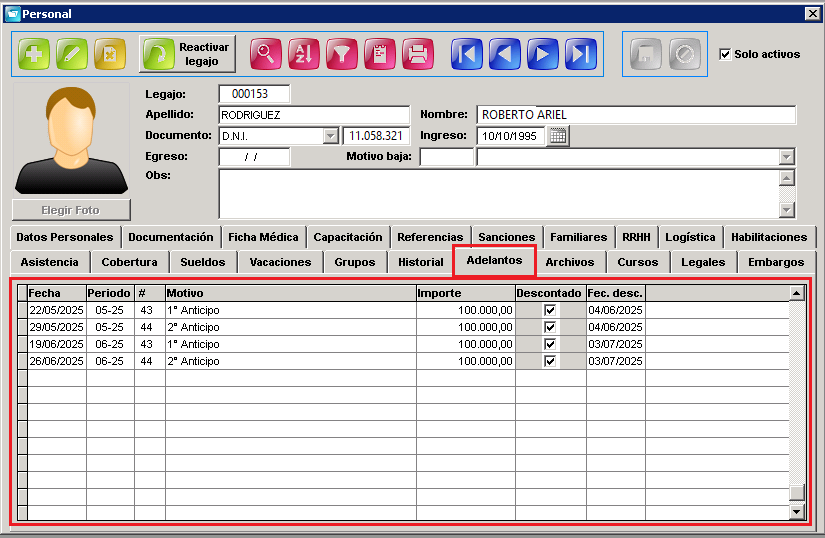The image size is (825, 538).
Task: Click the yellow delete record icon
Action: pyautogui.click(x=110, y=54)
